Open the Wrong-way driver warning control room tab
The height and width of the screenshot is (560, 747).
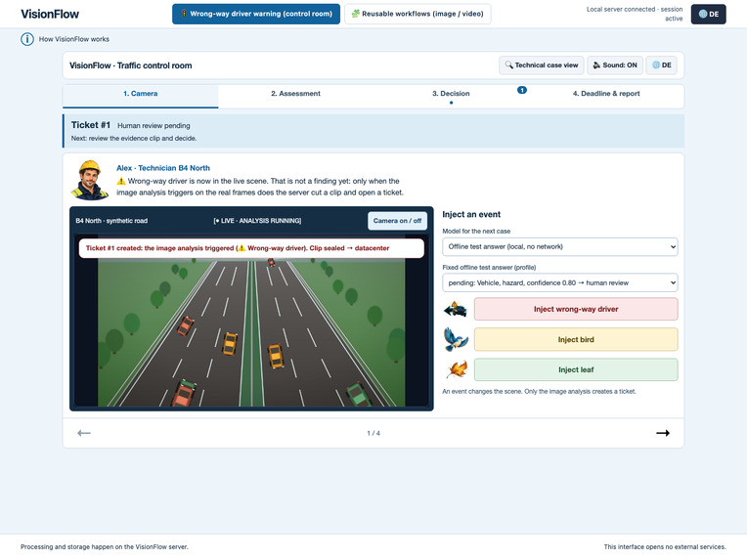pyautogui.click(x=256, y=14)
